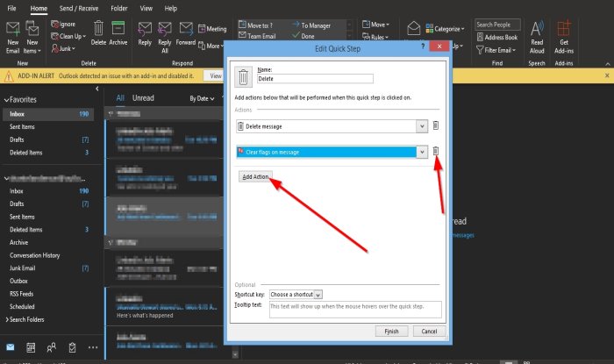Select the Junk Email folder

pos(25,267)
